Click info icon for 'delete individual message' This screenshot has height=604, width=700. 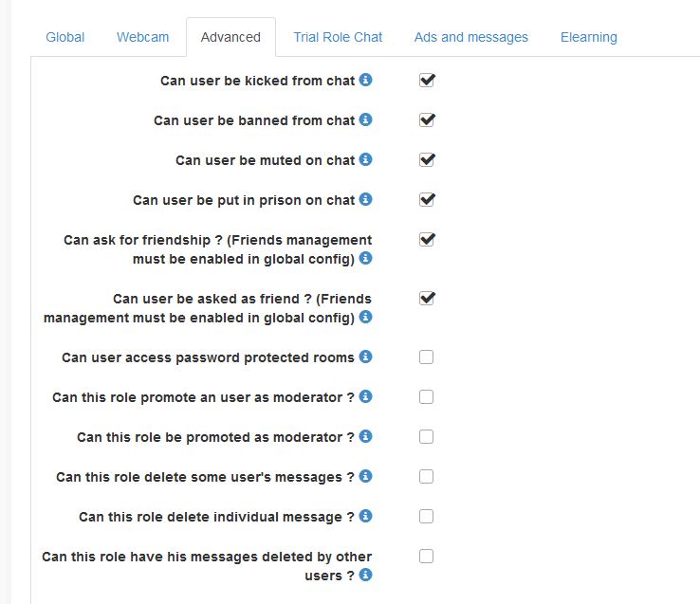[x=366, y=517]
